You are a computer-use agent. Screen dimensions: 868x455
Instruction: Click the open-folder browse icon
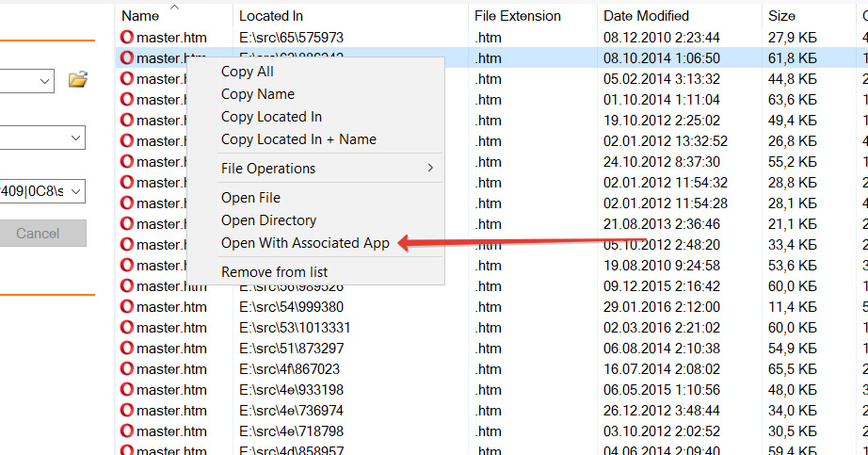pos(78,80)
